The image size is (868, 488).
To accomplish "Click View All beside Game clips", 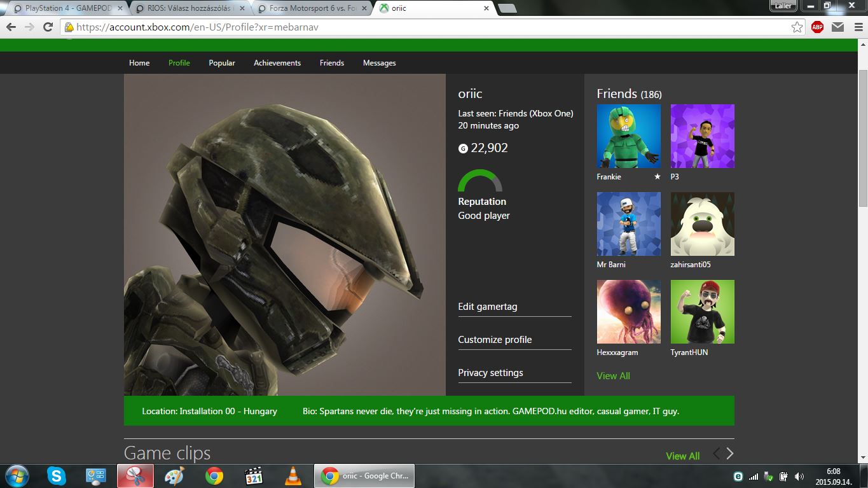I will click(682, 456).
